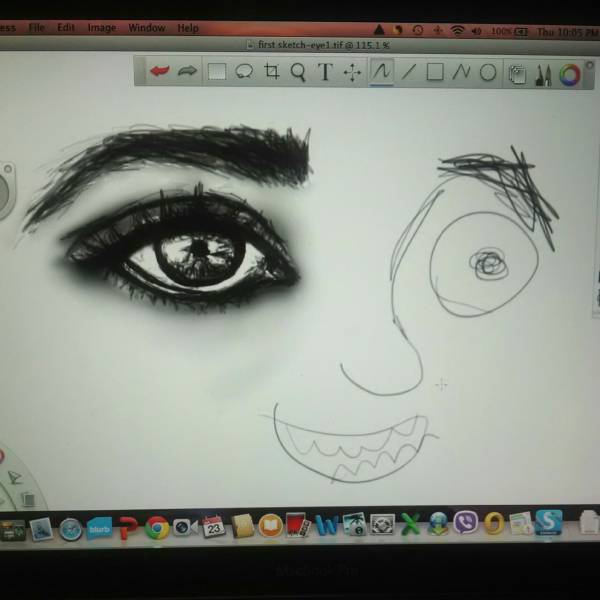Click the gray Redo arrow

[187, 71]
